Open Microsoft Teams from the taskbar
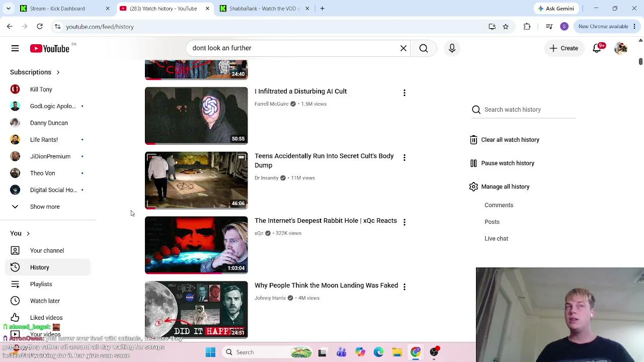The width and height of the screenshot is (644, 362). (x=341, y=352)
